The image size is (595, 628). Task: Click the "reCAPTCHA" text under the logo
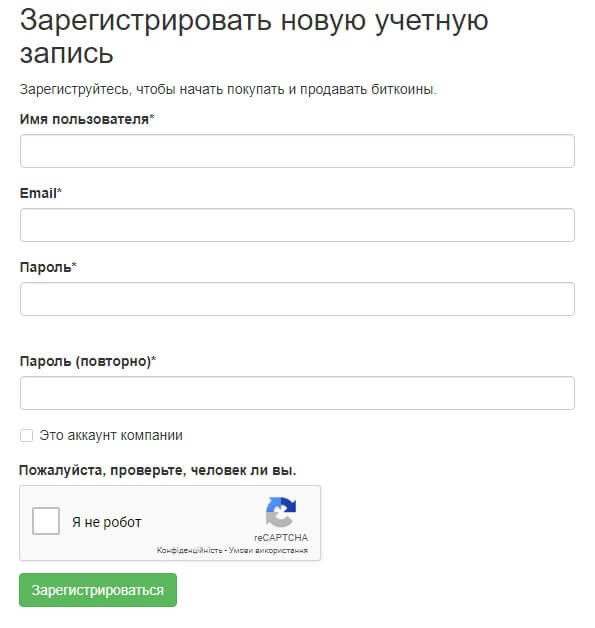coord(281,537)
